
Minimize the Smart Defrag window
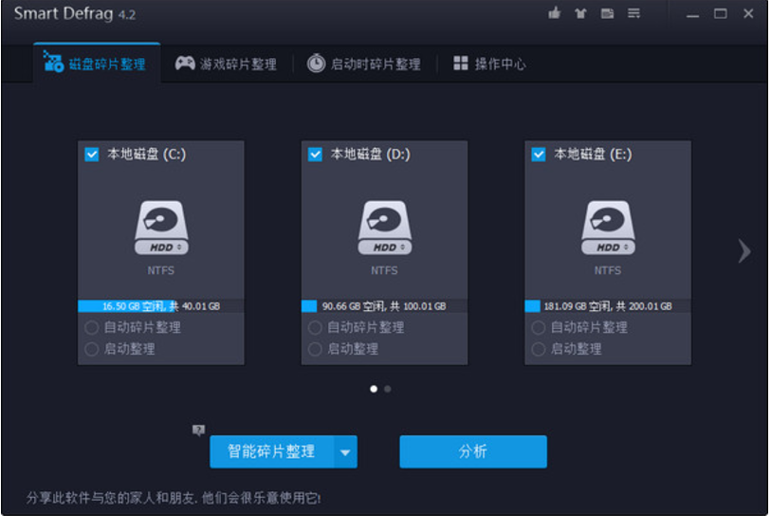tap(693, 14)
